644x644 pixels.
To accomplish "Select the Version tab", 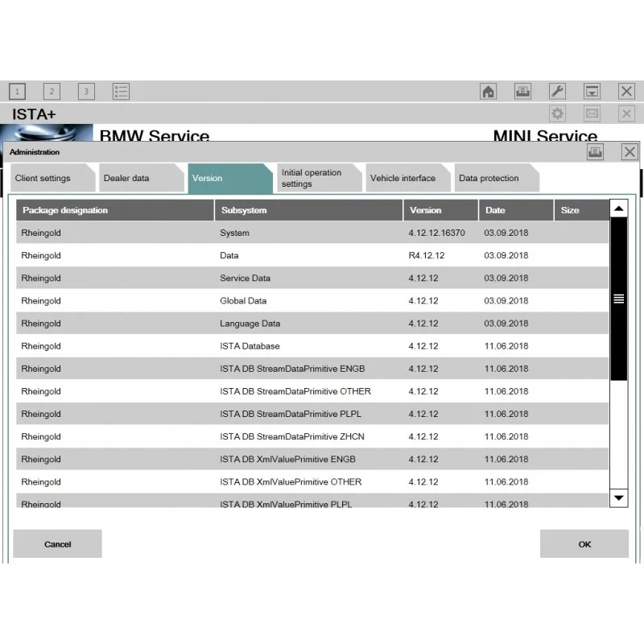I will (x=230, y=178).
